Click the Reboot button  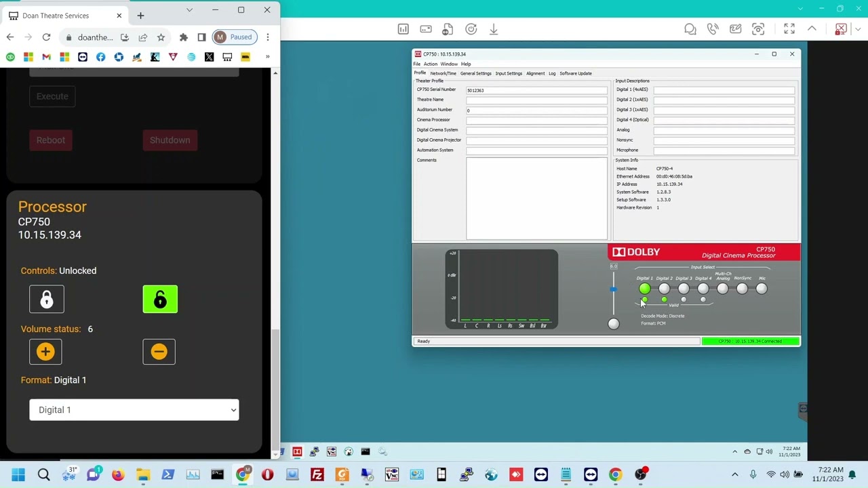[x=51, y=140]
